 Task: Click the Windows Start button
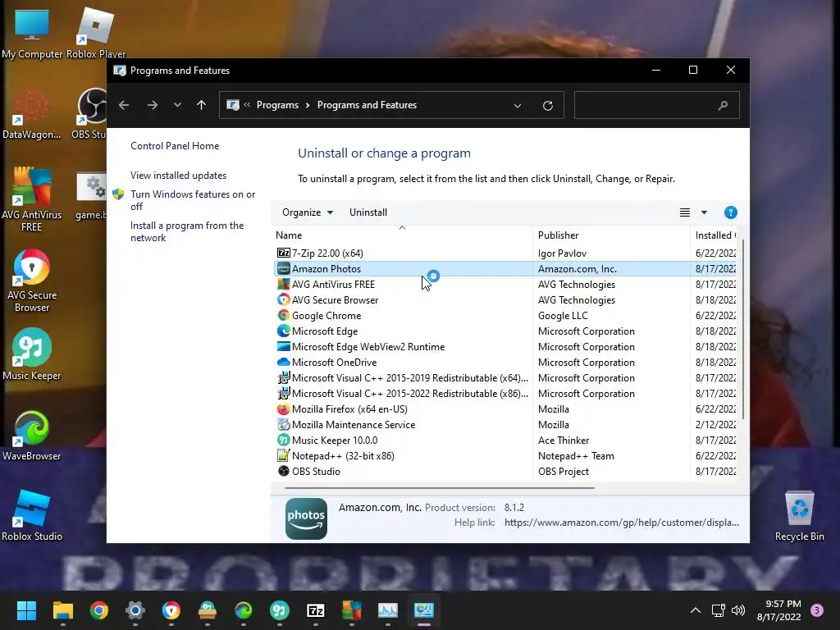pyautogui.click(x=26, y=610)
